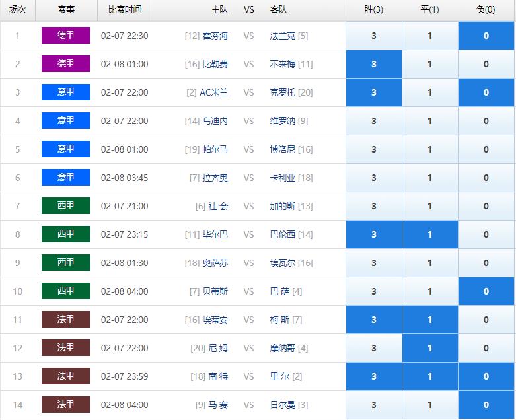The image size is (516, 420).
Task: Deselect win (3) for AC米兰 vs 克罗托
Action: point(374,92)
